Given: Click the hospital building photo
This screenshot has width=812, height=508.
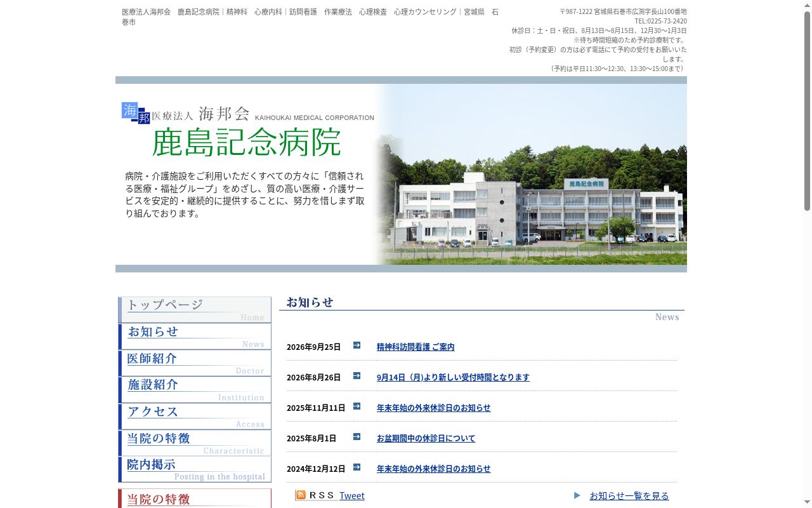Looking at the screenshot, I should 533,175.
